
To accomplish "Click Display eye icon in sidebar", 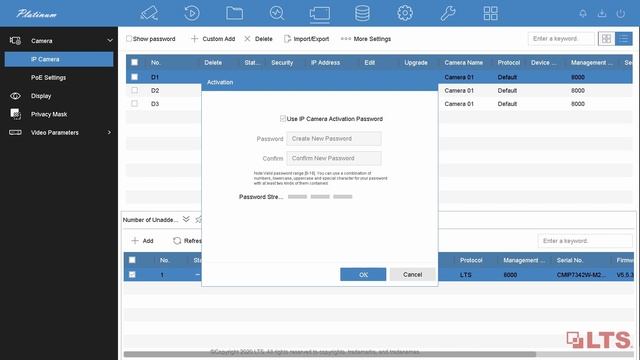I will (15, 96).
